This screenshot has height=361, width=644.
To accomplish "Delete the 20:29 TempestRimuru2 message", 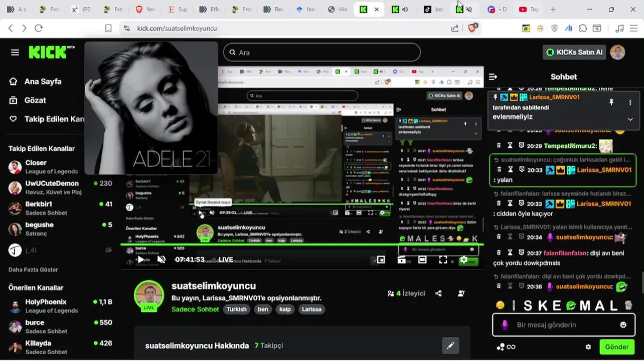I will pos(499,145).
